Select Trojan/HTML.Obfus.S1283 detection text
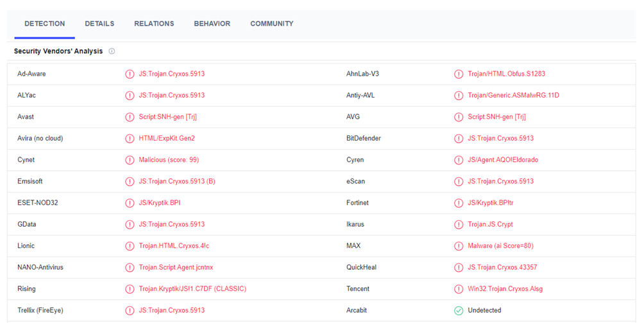 (506, 74)
